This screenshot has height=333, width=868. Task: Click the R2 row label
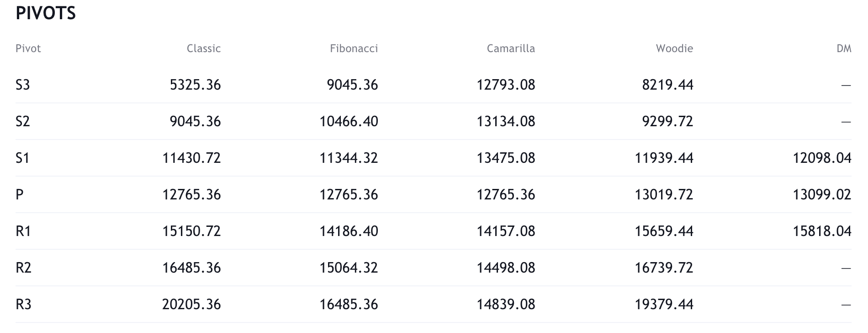[23, 268]
